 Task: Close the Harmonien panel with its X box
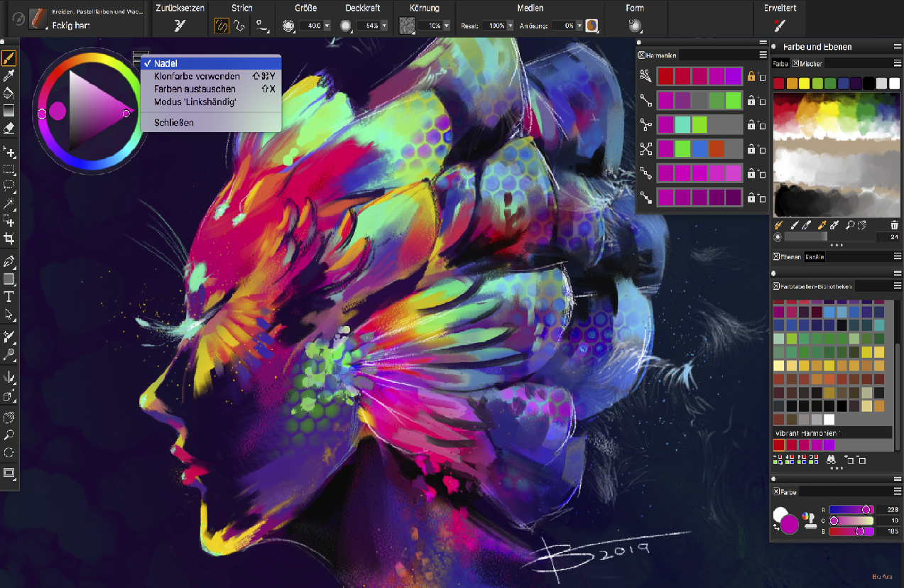(641, 55)
